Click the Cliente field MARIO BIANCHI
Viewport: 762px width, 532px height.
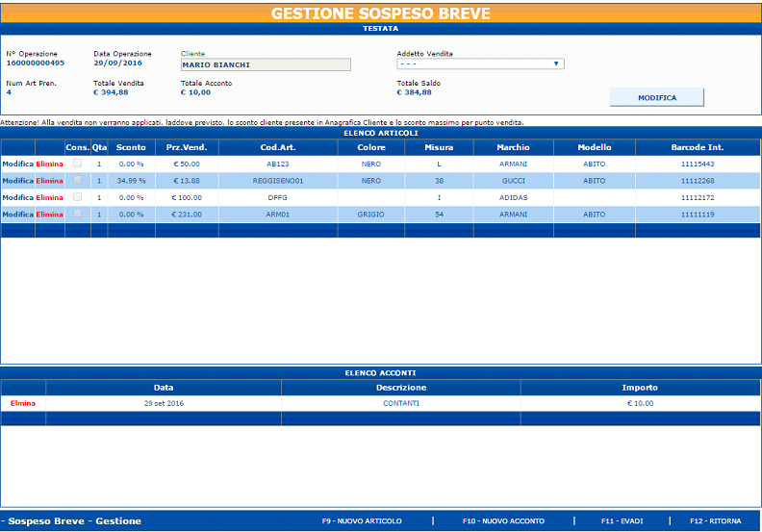[266, 64]
